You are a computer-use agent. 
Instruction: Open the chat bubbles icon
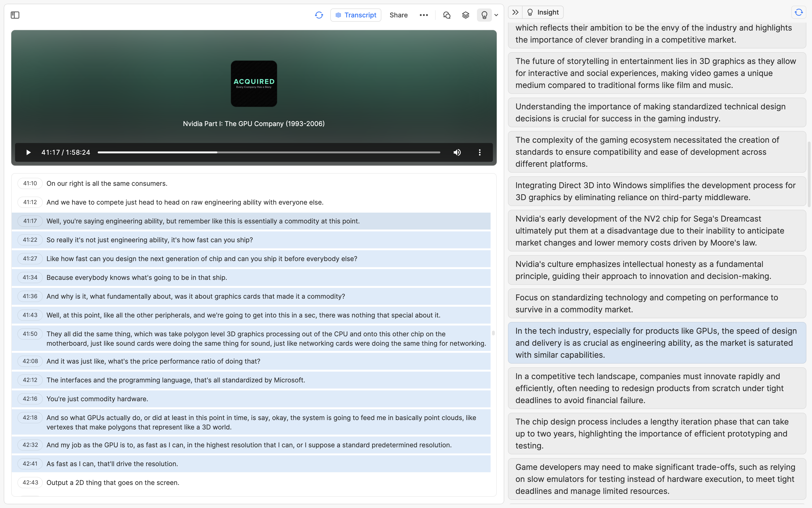[x=447, y=15]
